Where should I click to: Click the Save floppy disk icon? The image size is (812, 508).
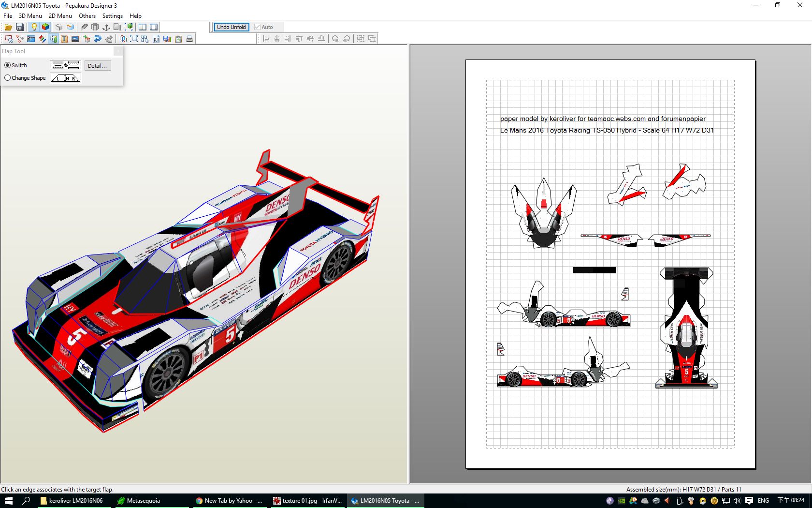tap(20, 27)
